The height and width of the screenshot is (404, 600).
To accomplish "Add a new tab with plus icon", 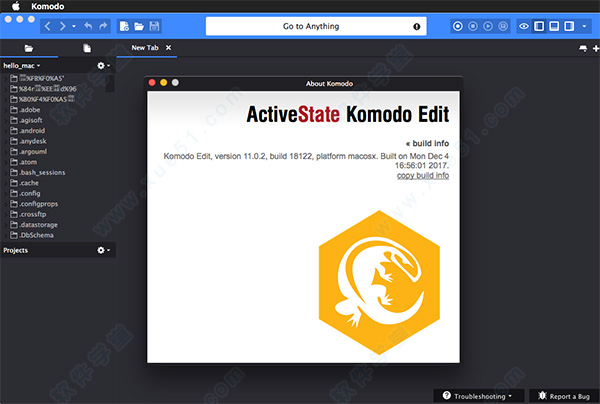I will [596, 49].
